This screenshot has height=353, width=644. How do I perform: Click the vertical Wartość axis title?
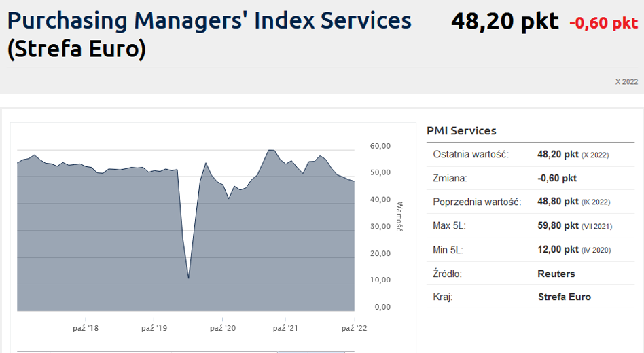pyautogui.click(x=399, y=217)
